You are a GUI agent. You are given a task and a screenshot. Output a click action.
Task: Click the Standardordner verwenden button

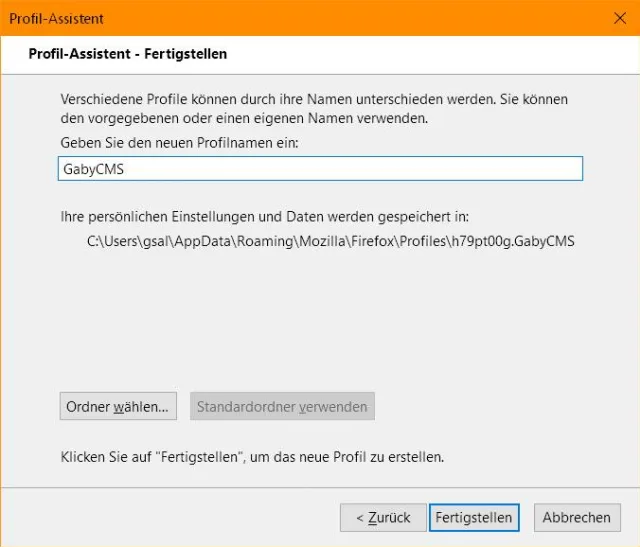coord(282,407)
